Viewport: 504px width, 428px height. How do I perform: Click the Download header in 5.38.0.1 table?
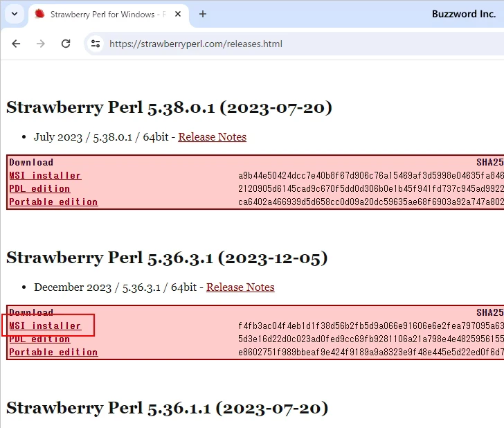[31, 162]
